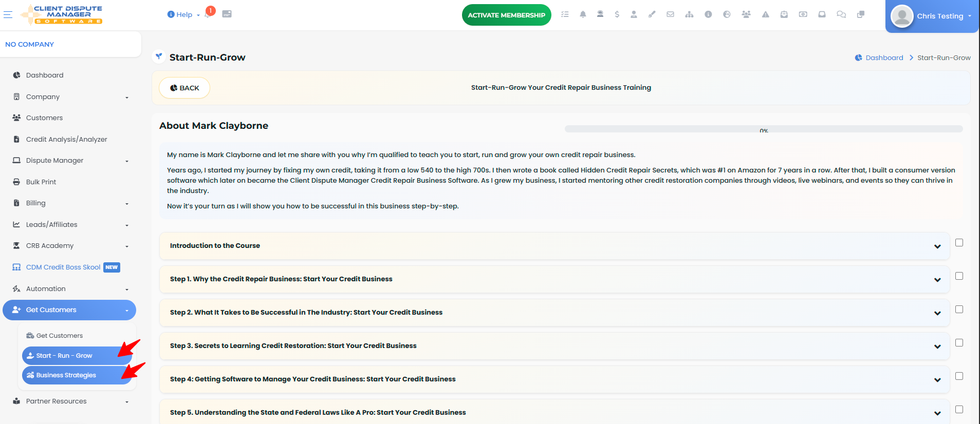The width and height of the screenshot is (980, 424).
Task: Click the solid bell icon in top toolbar
Action: click(583, 14)
